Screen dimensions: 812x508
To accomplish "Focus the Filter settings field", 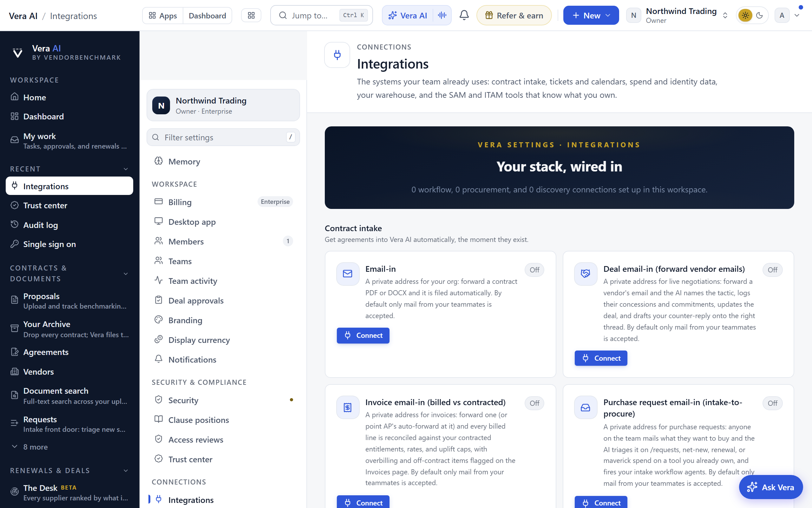I will [x=223, y=137].
